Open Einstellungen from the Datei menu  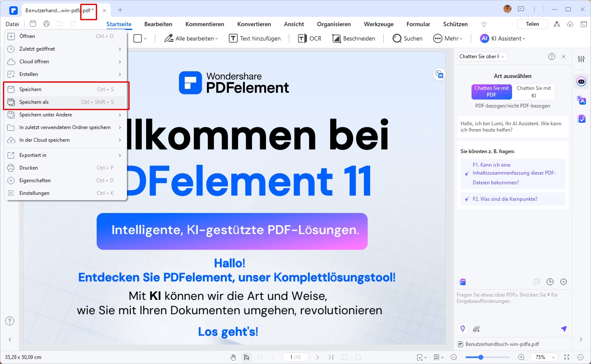pyautogui.click(x=66, y=193)
